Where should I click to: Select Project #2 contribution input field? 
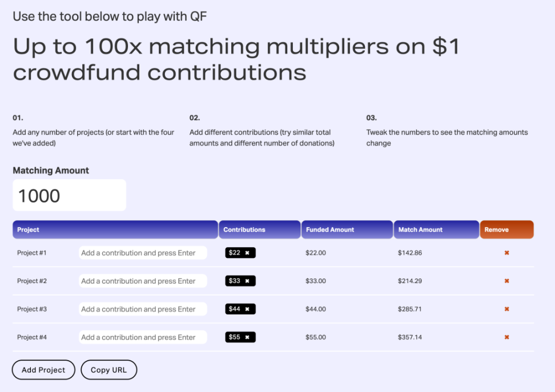[x=143, y=281]
